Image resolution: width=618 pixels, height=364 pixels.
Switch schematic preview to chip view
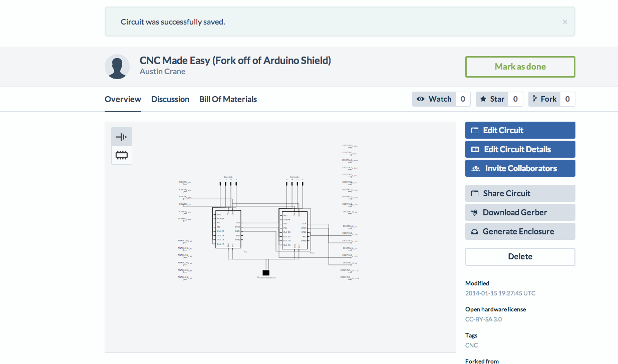click(x=121, y=155)
